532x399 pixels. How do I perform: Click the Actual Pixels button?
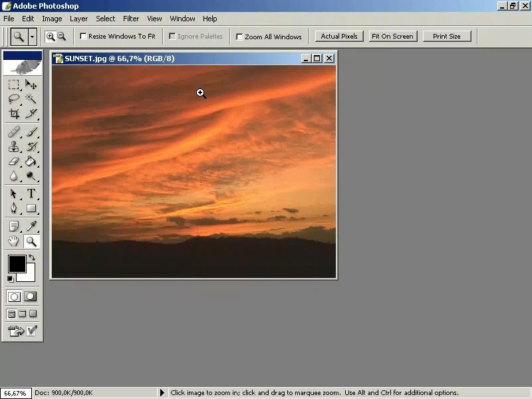pos(339,37)
